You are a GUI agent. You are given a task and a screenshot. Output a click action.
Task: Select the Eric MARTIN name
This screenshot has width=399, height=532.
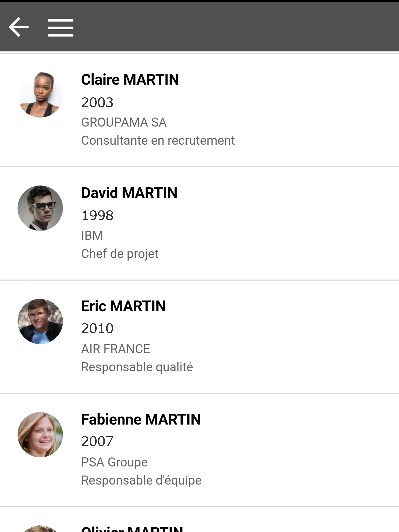124,306
